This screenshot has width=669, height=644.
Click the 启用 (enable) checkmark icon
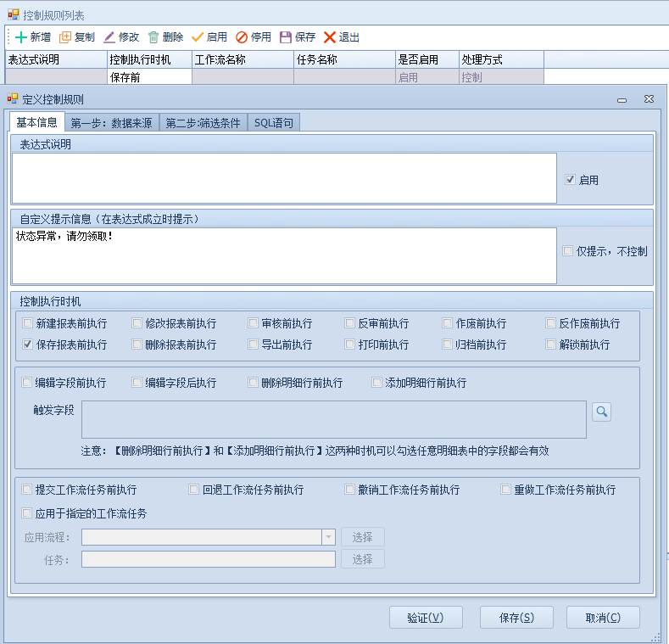(x=198, y=37)
